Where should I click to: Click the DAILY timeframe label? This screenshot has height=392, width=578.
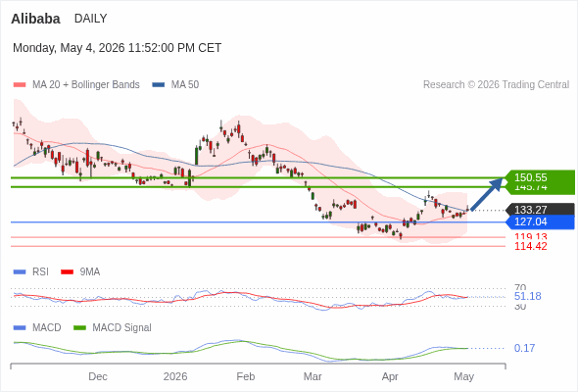click(x=91, y=19)
